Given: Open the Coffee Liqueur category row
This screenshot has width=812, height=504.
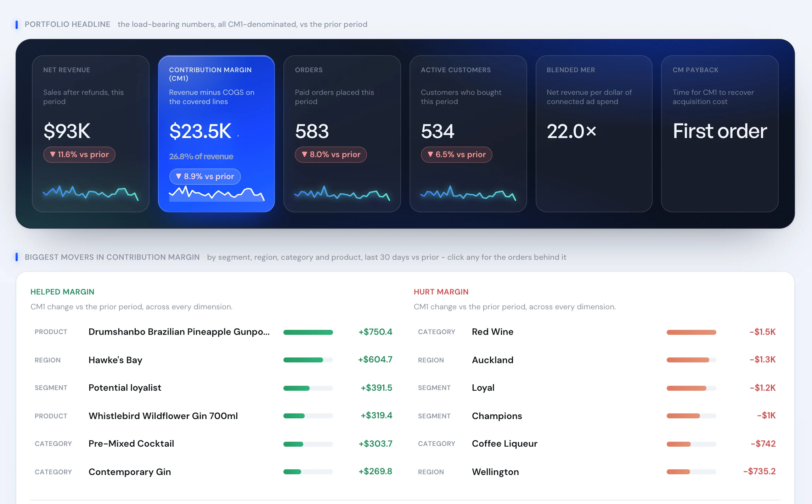Looking at the screenshot, I should [597, 444].
